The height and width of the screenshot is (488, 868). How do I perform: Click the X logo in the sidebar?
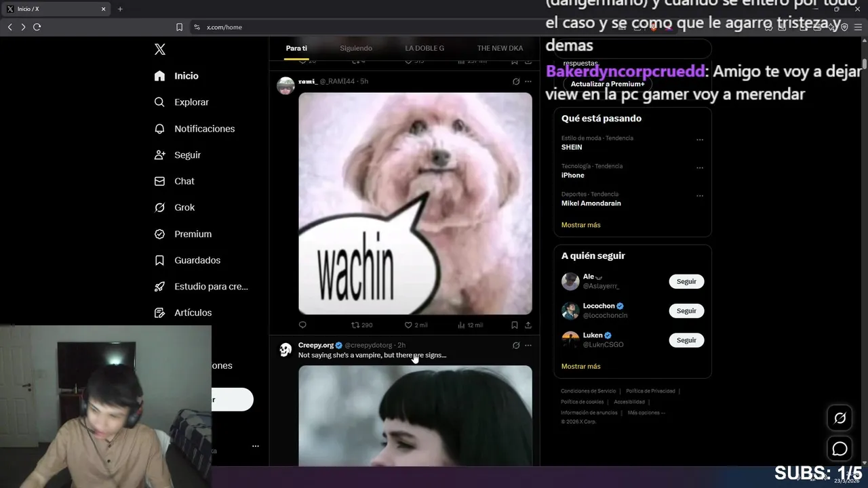pos(160,49)
